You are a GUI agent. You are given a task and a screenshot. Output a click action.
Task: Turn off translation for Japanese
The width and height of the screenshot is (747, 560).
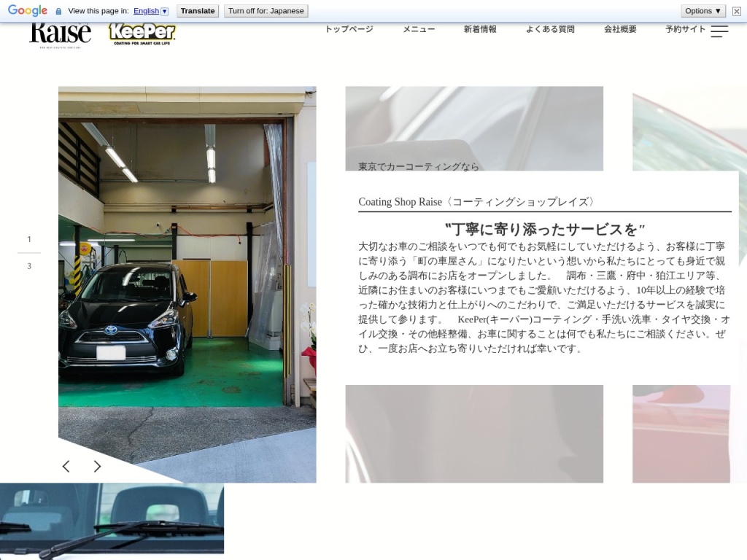[x=266, y=11]
